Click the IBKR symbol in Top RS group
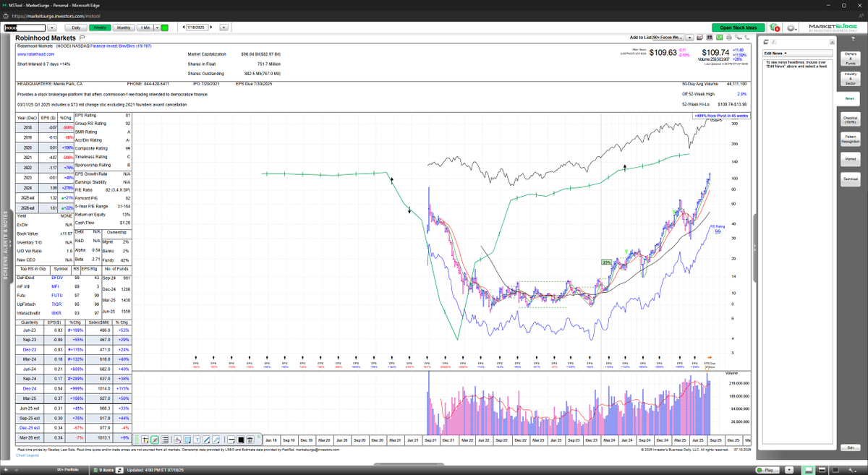 click(57, 313)
